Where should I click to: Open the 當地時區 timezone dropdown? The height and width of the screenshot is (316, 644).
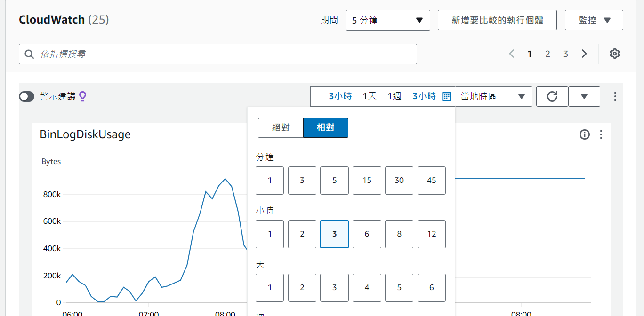(x=493, y=96)
